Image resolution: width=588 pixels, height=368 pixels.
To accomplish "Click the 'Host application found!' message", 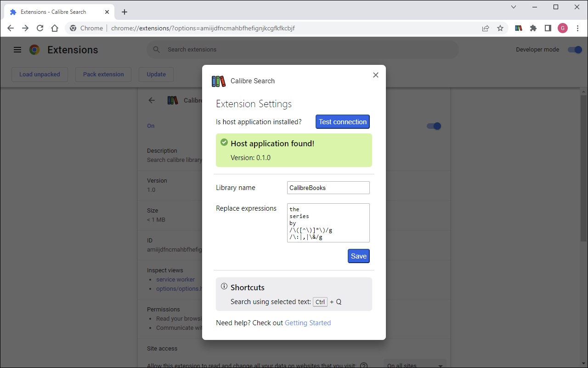I will point(272,144).
